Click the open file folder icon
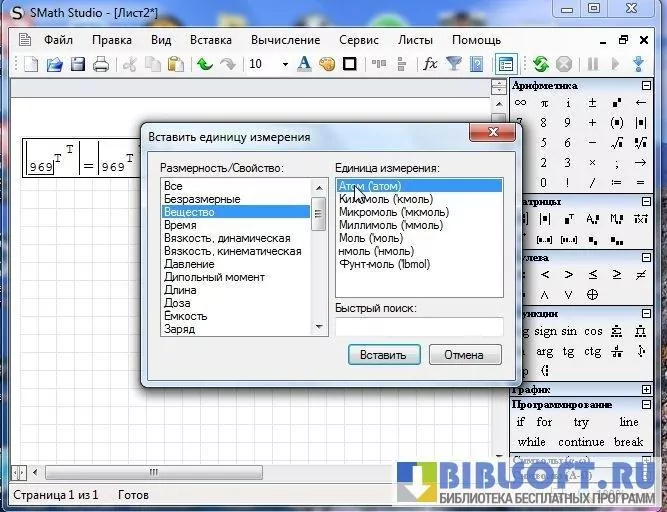The image size is (667, 512). [54, 64]
